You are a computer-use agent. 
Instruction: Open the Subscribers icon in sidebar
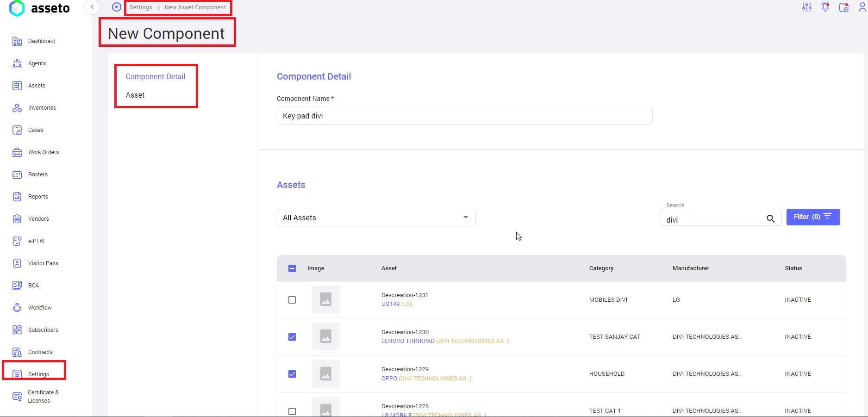(17, 330)
